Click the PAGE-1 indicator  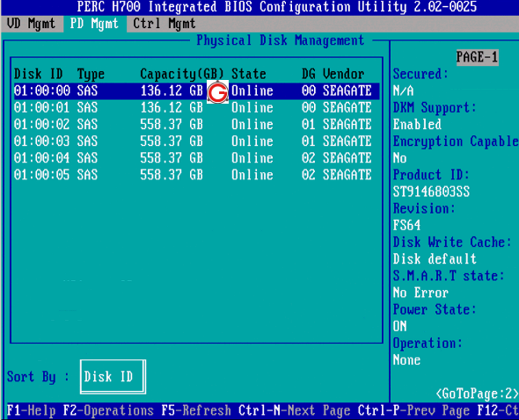pyautogui.click(x=478, y=57)
